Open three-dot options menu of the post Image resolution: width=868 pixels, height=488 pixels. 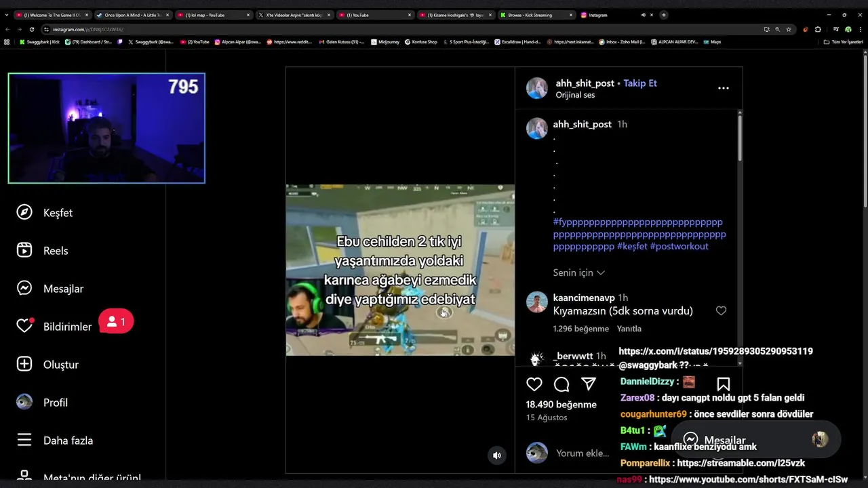(x=724, y=88)
